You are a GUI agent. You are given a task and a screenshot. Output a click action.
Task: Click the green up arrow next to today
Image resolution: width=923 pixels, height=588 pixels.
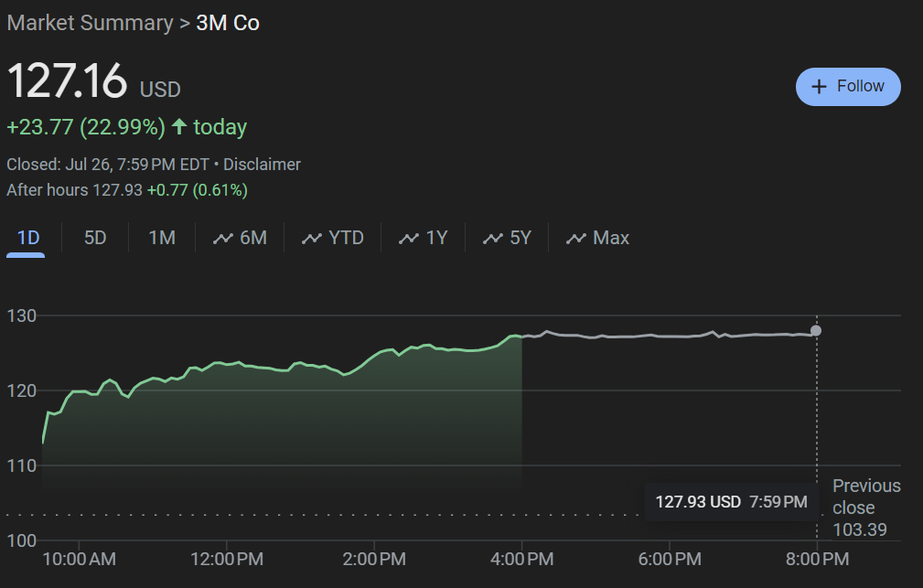point(179,126)
